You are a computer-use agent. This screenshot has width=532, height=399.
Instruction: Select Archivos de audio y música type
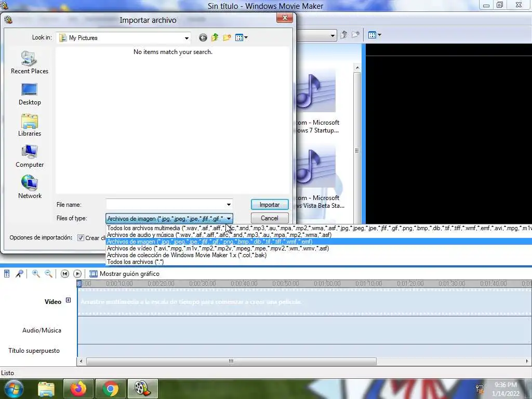(319, 235)
